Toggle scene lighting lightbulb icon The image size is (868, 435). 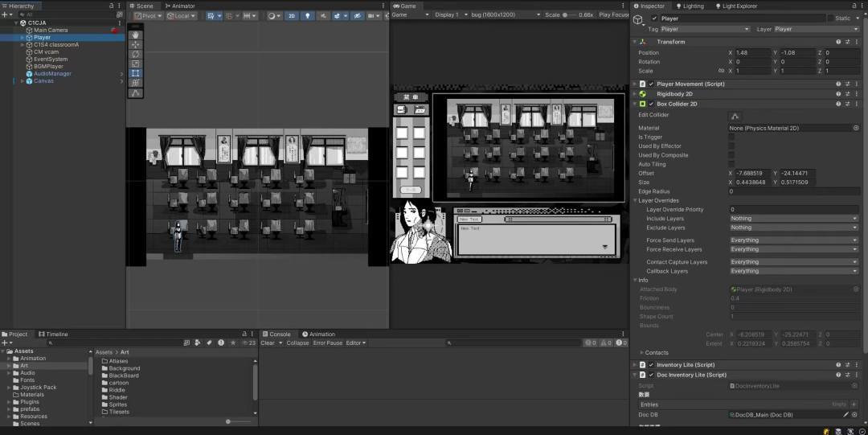coord(306,15)
